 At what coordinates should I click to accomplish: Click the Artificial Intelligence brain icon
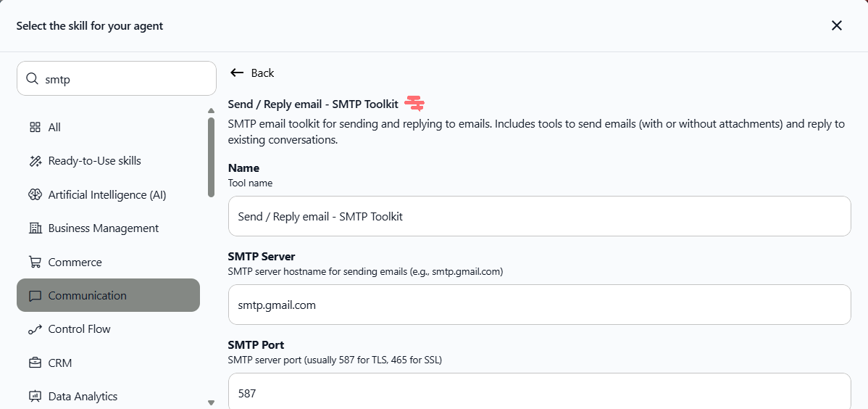point(35,194)
